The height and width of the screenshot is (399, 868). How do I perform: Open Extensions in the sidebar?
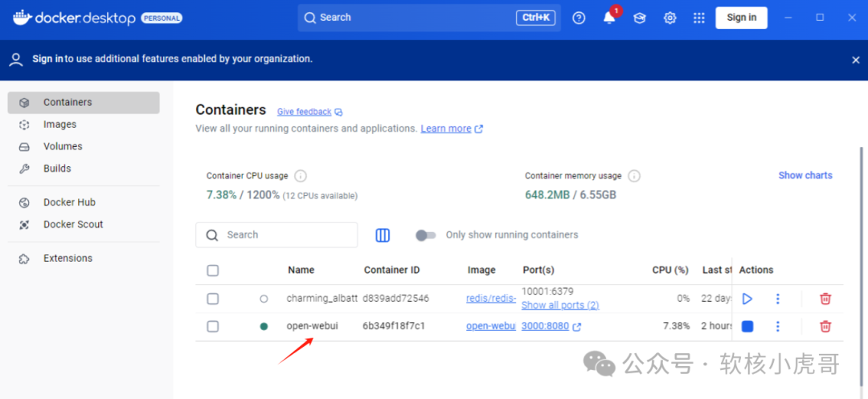click(84, 259)
